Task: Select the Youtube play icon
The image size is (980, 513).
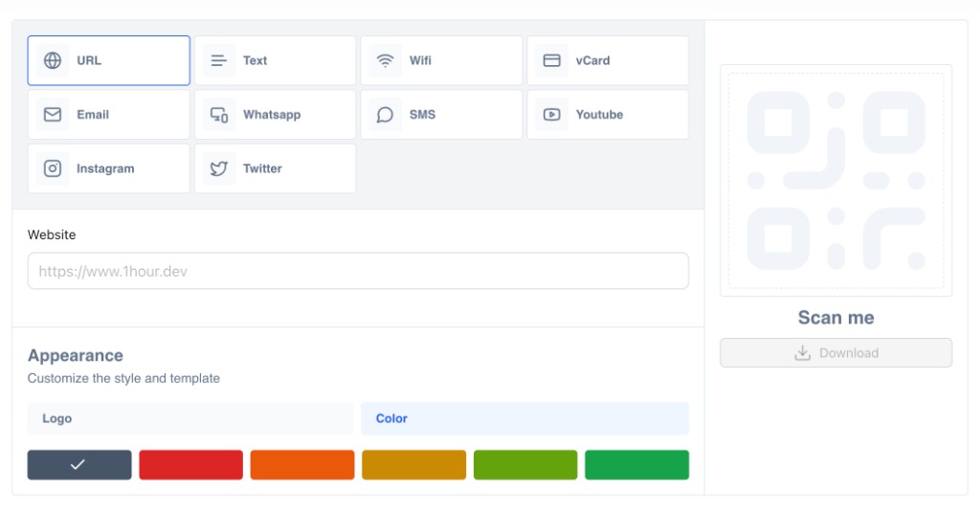Action: (x=552, y=115)
